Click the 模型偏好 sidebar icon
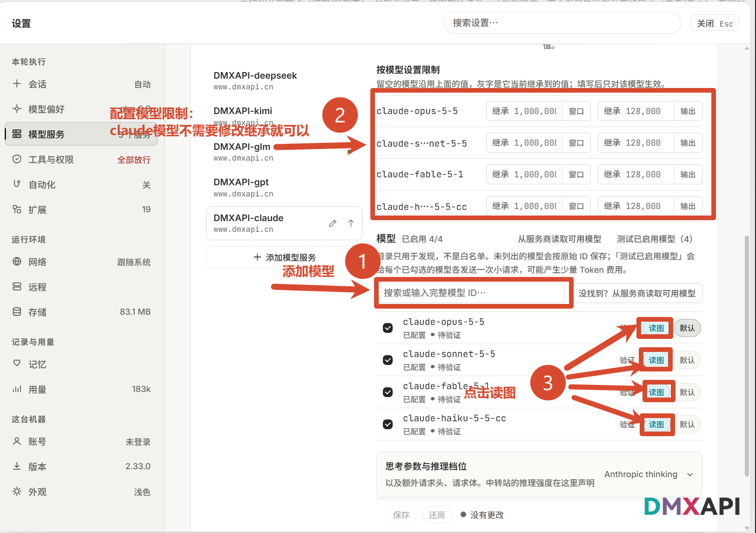 [17, 109]
